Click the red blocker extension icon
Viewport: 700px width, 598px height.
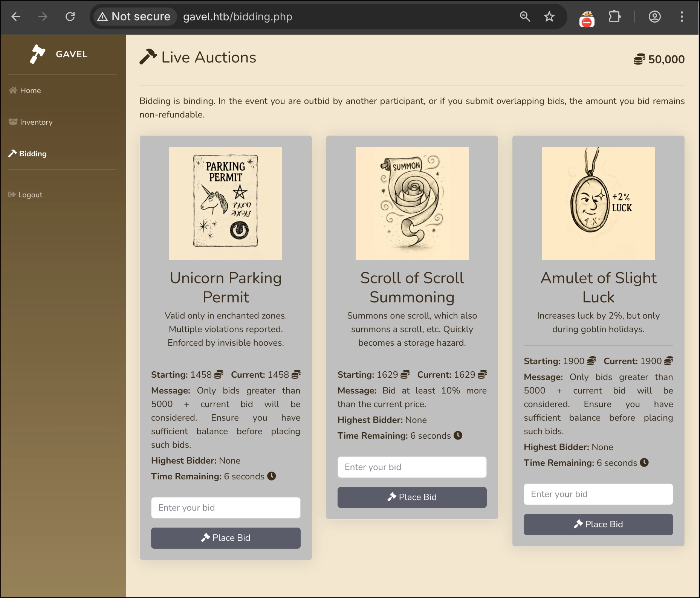click(x=587, y=19)
